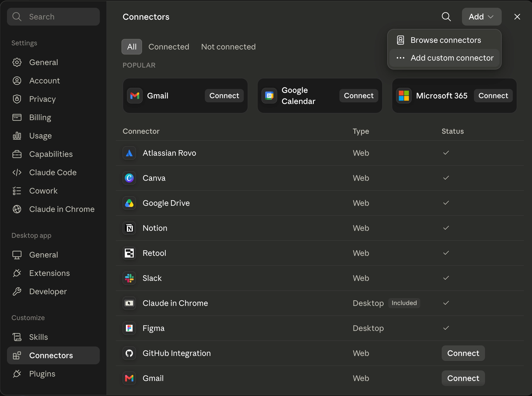
Task: Go to Extensions settings
Action: tap(53, 273)
